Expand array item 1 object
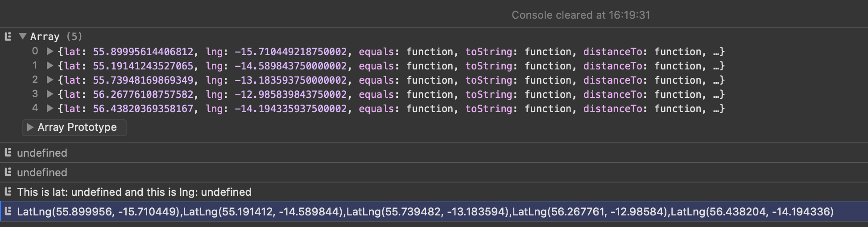The width and height of the screenshot is (868, 227). pyautogui.click(x=50, y=66)
